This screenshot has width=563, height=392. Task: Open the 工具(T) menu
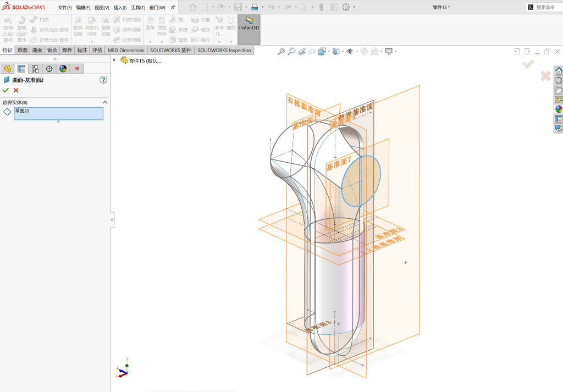(138, 8)
